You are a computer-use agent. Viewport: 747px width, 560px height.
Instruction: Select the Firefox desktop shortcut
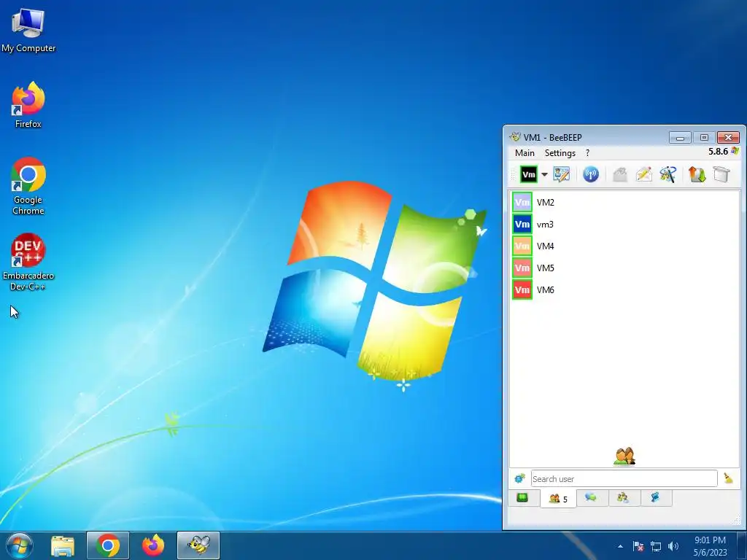coord(28,105)
